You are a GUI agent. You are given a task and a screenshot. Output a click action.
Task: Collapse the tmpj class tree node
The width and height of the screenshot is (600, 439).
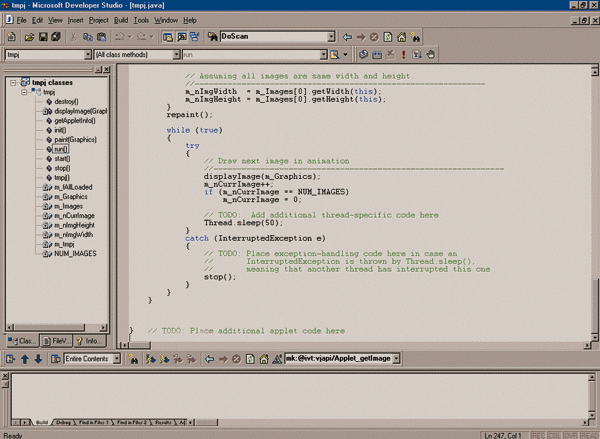point(23,92)
